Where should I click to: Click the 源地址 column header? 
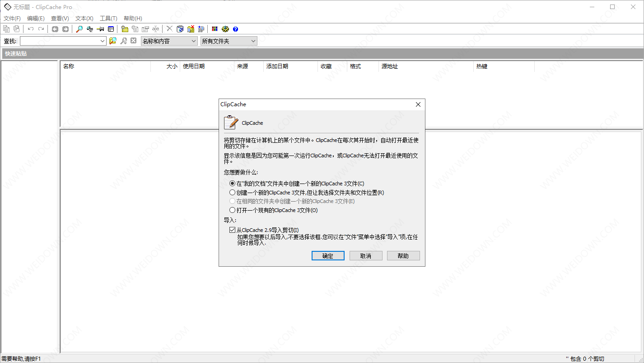(x=426, y=66)
